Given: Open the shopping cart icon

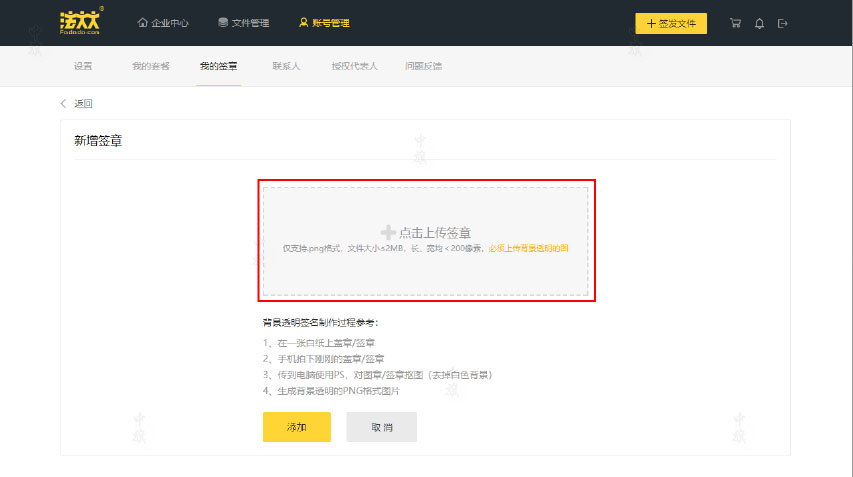Looking at the screenshot, I should coord(736,23).
